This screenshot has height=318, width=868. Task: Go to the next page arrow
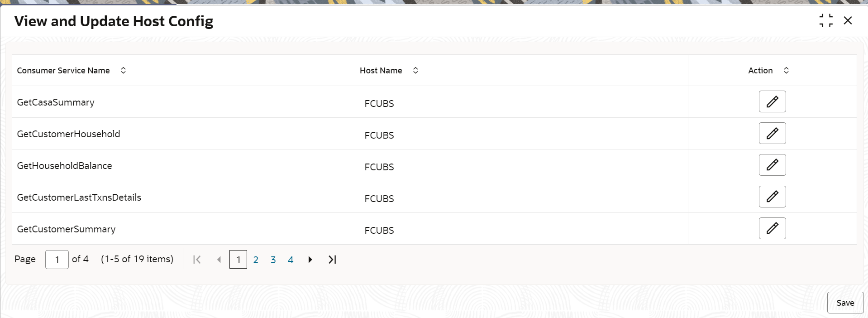(310, 260)
